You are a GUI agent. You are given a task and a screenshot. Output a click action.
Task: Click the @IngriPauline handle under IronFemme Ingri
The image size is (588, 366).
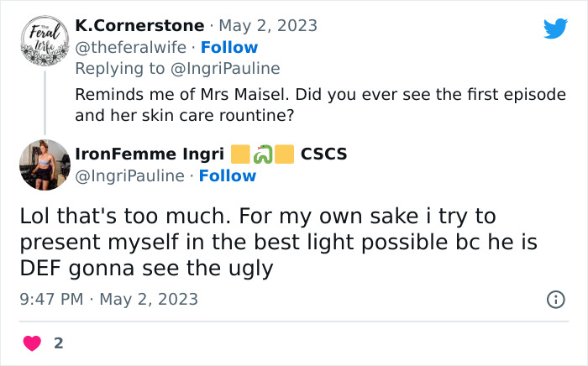tap(130, 175)
